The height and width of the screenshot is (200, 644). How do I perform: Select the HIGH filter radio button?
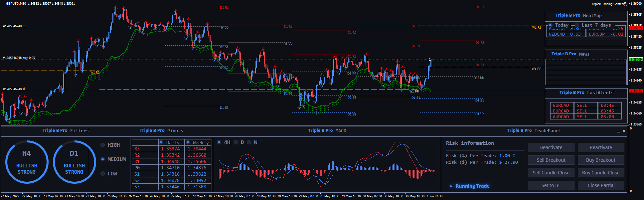click(103, 145)
